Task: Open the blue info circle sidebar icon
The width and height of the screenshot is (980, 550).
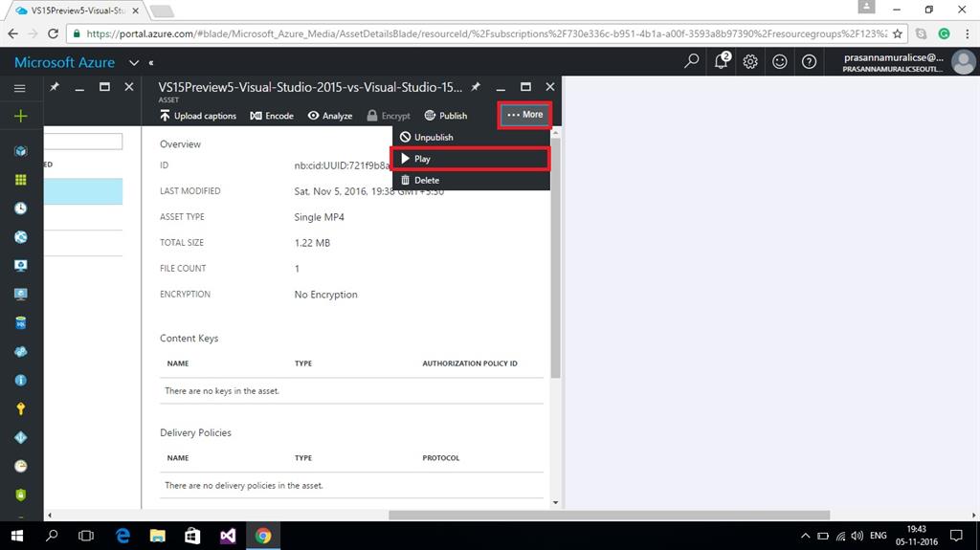Action: click(21, 380)
